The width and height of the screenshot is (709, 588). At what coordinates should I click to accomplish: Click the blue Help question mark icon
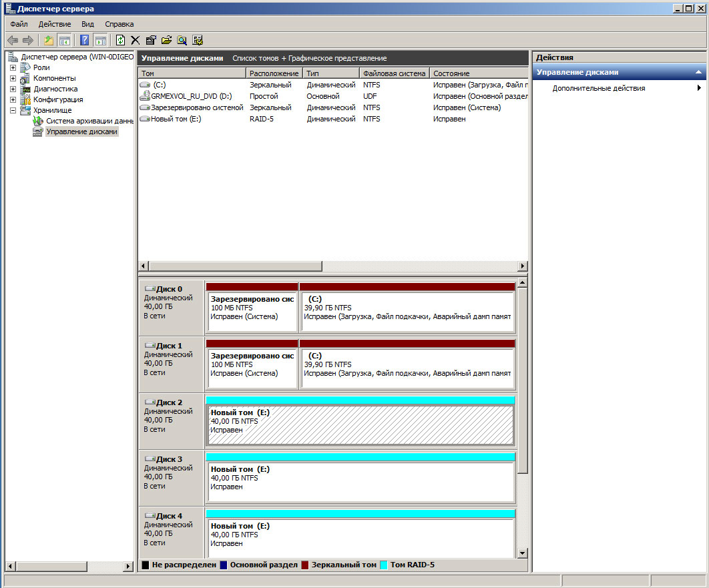tap(85, 40)
